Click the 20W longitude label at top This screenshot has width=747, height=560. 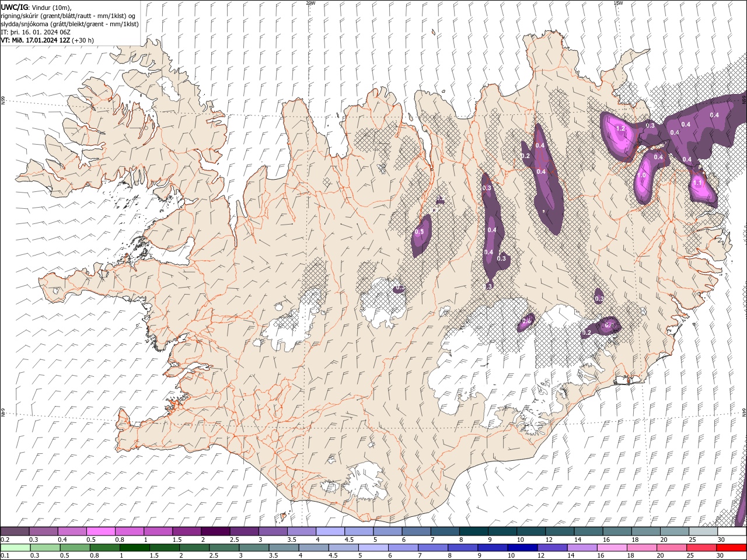pyautogui.click(x=310, y=3)
